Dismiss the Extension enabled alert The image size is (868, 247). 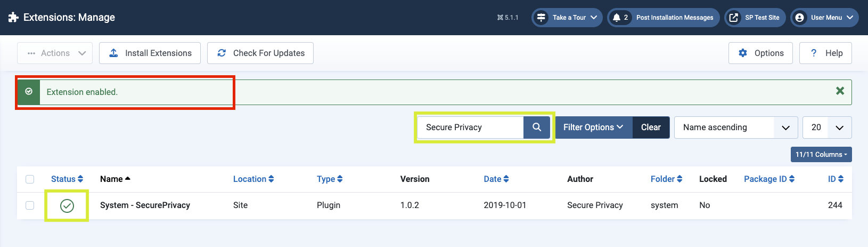840,91
